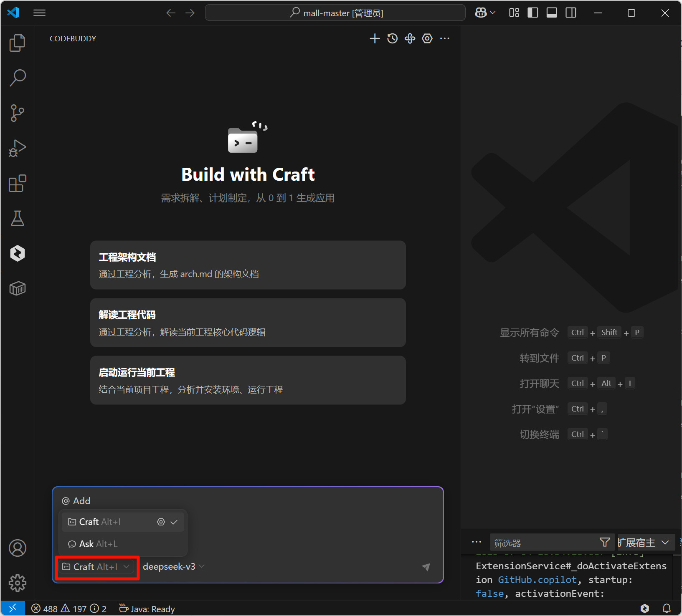Viewport: 682px width, 616px height.
Task: Send the message with paper plane icon
Action: (426, 567)
